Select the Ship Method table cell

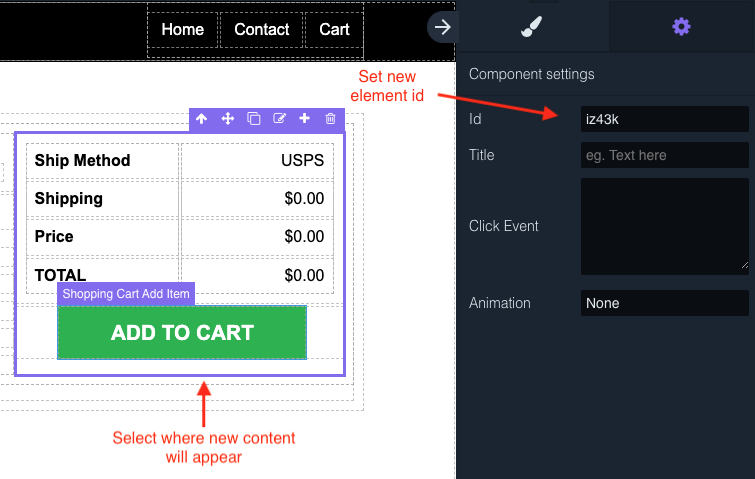103,161
